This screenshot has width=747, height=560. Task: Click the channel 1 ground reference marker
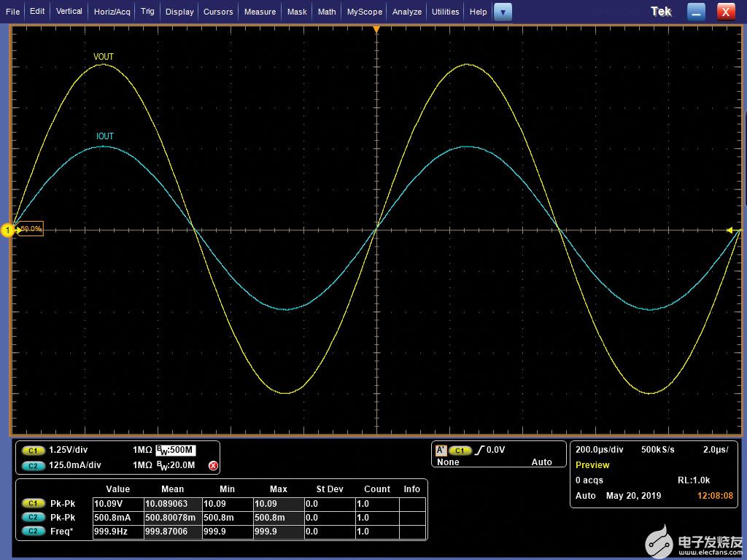[x=7, y=230]
